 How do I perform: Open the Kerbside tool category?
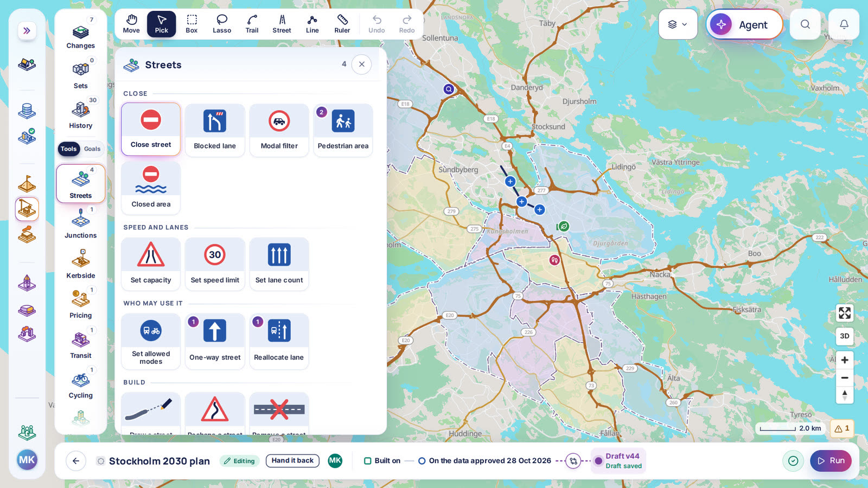[81, 264]
